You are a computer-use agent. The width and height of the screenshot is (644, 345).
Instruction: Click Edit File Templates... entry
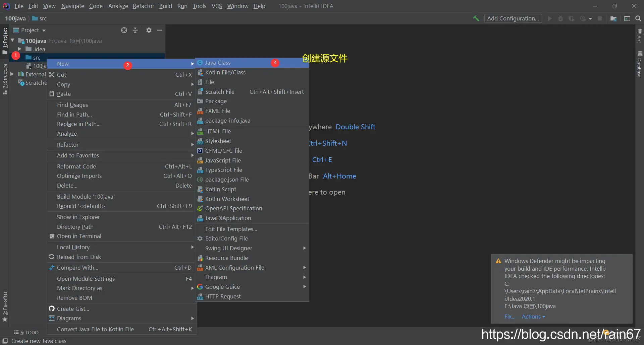pos(252,229)
